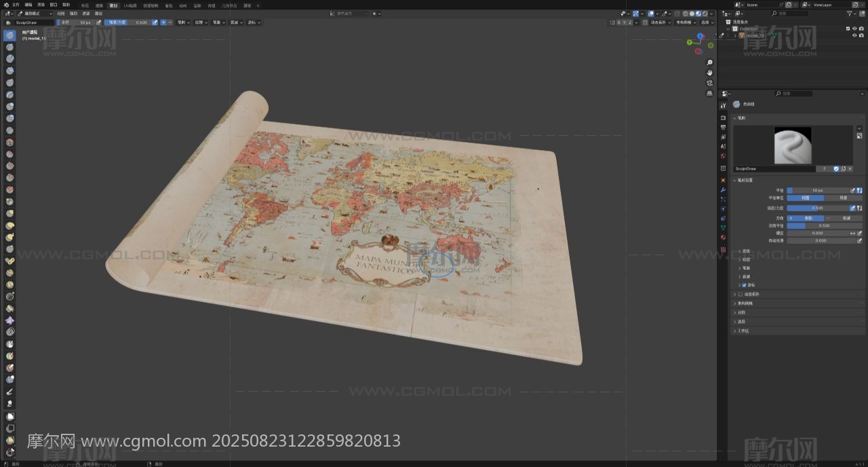Open the 编辑 menu

click(x=28, y=5)
